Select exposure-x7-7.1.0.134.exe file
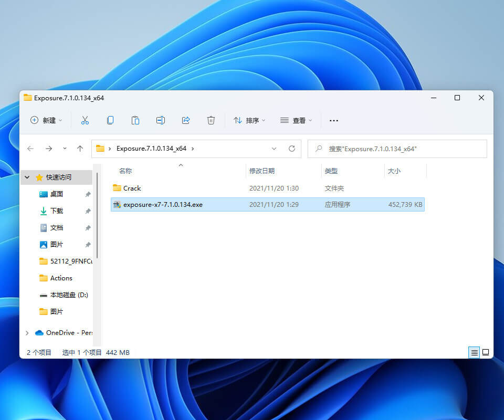The width and height of the screenshot is (504, 420). coord(163,204)
